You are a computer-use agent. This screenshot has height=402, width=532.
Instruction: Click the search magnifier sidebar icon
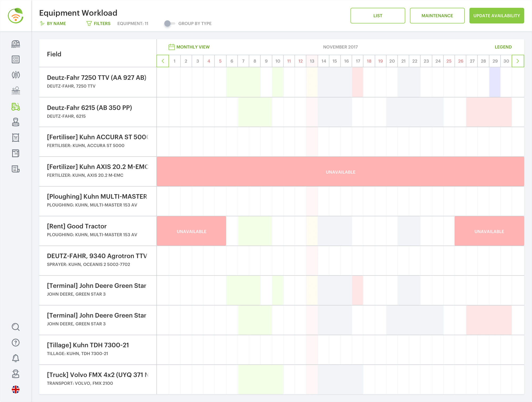tap(16, 327)
